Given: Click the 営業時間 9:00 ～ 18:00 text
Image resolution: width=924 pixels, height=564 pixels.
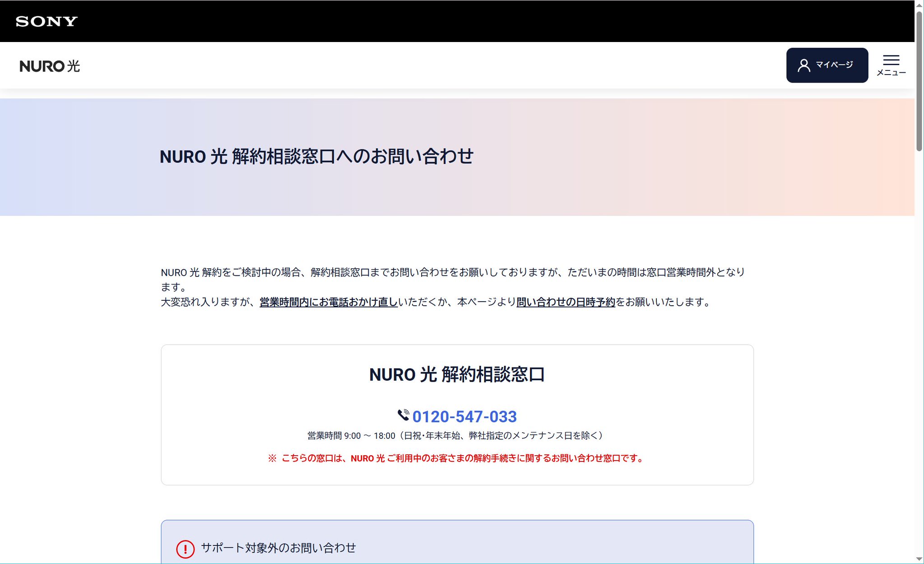Looking at the screenshot, I should pos(455,435).
